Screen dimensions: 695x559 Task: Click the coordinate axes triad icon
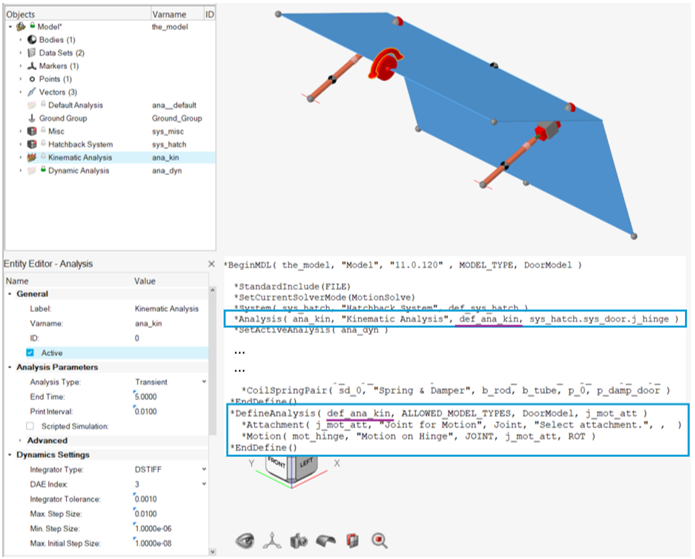(271, 540)
